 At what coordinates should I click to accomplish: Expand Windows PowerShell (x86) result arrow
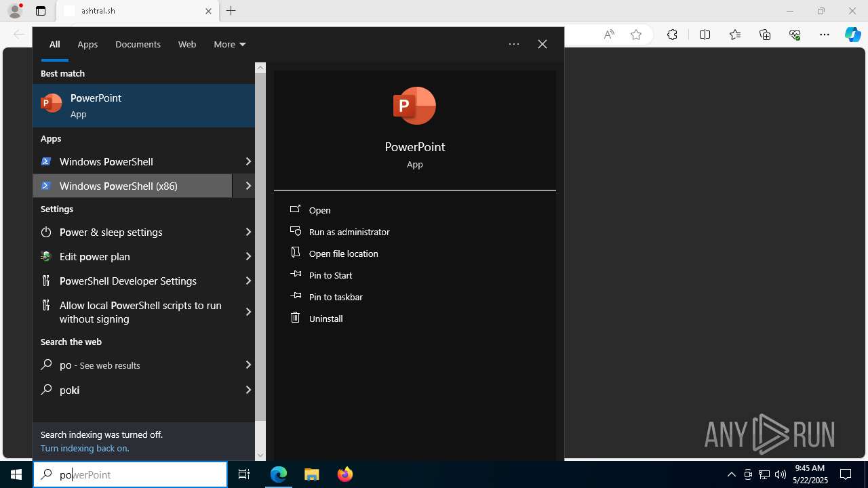point(248,186)
